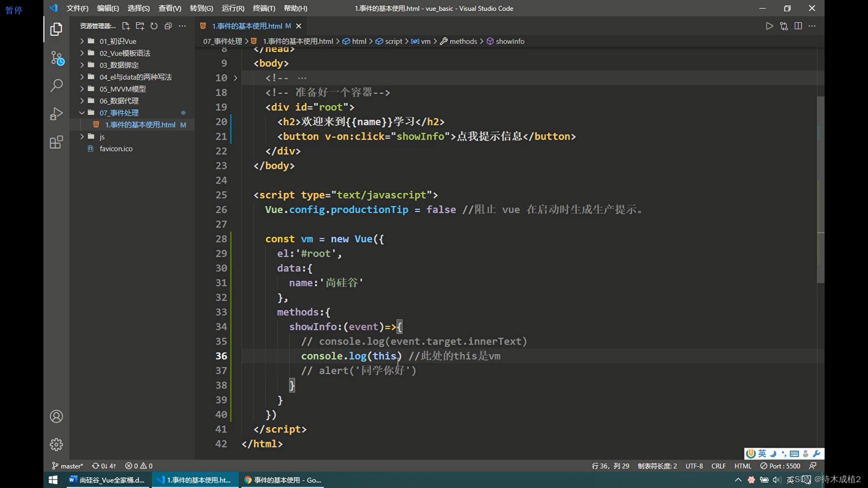
Task: Open the 选择(S) menu
Action: 138,8
